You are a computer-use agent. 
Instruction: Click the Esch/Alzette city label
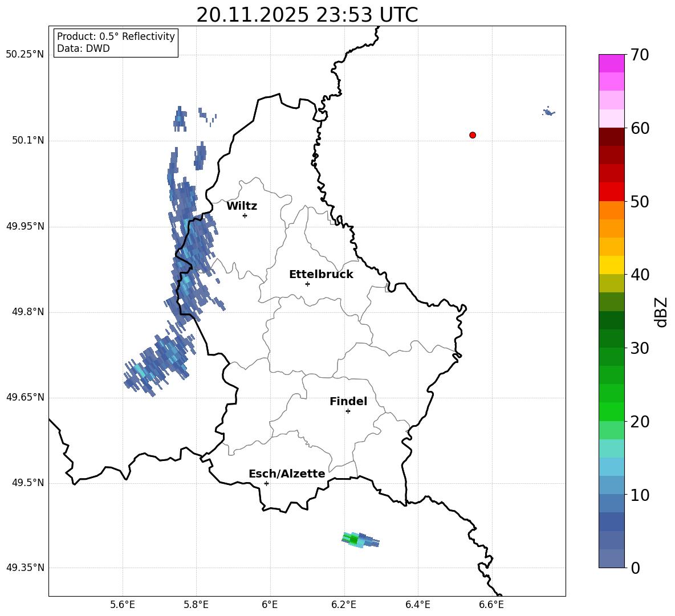point(287,474)
